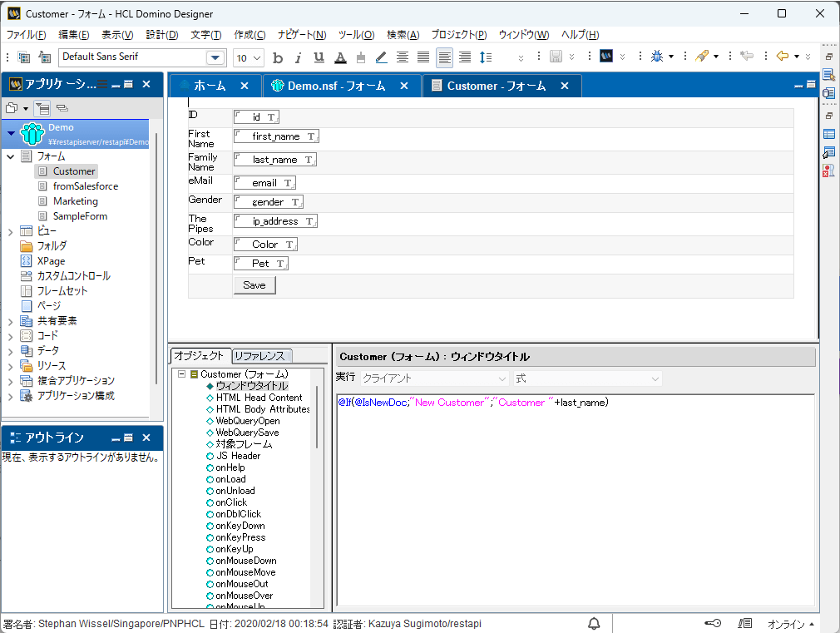This screenshot has height=633, width=840.
Task: Toggle the left-align paragraph button
Action: [444, 57]
